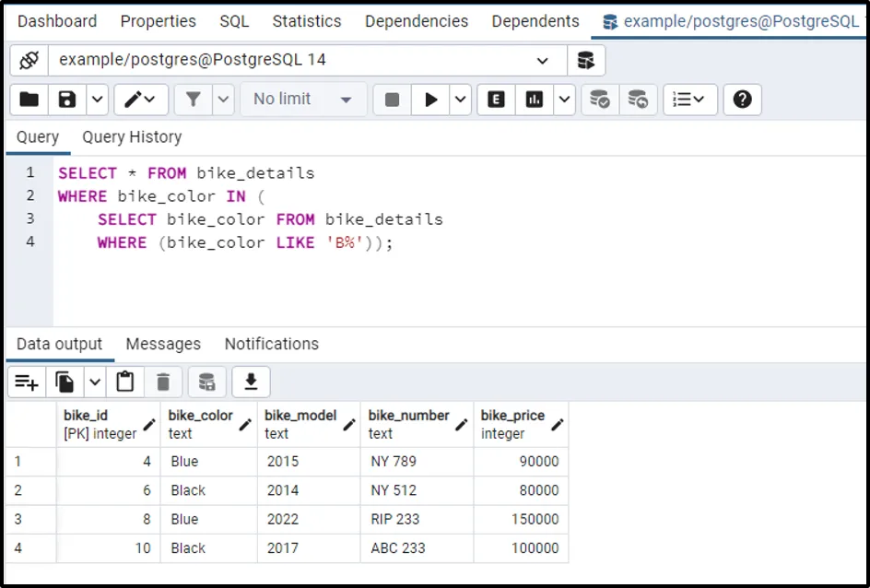Image resolution: width=870 pixels, height=588 pixels.
Task: Save the query with the floppy disk icon
Action: (67, 100)
